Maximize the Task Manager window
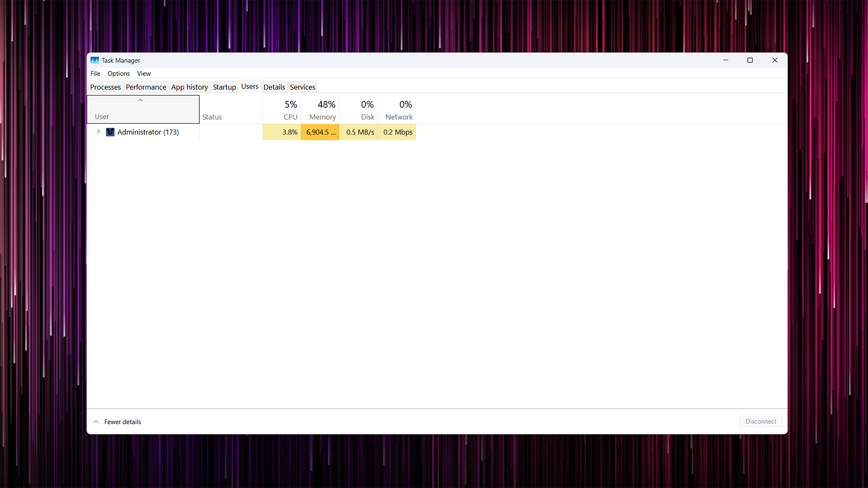The image size is (868, 488). coord(750,60)
